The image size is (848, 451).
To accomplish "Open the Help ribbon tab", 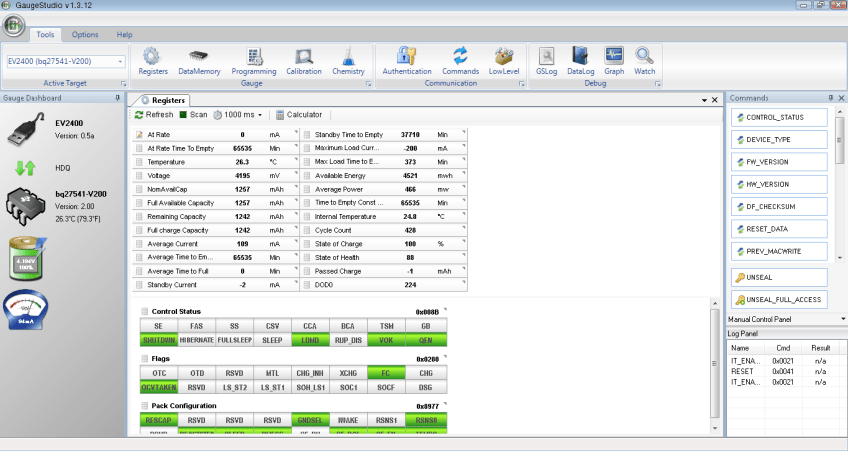I will point(124,35).
